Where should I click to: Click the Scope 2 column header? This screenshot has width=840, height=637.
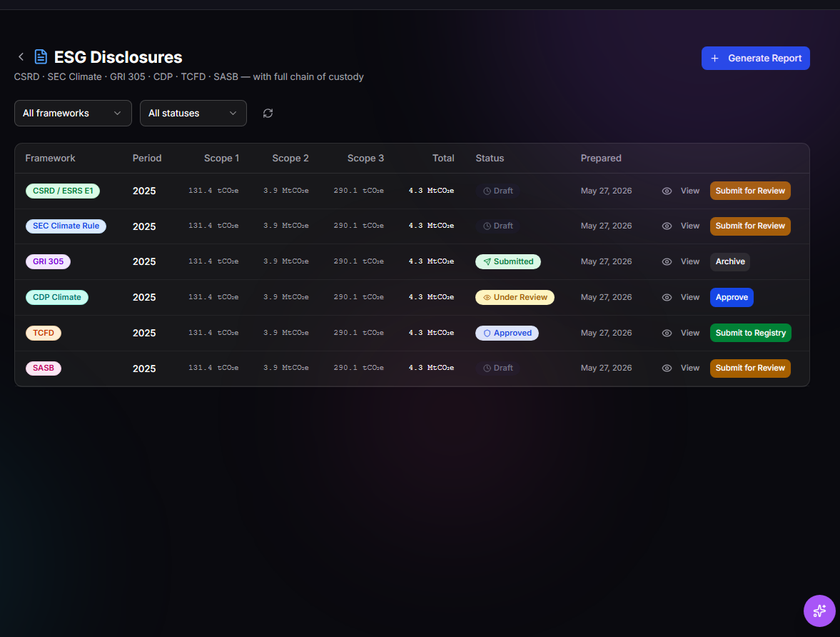290,158
